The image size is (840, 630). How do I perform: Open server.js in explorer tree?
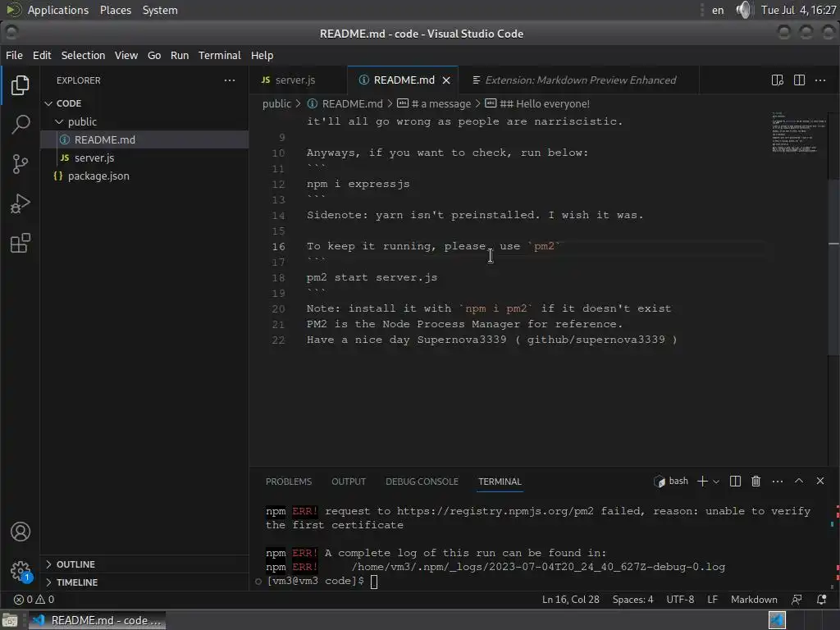click(144, 158)
